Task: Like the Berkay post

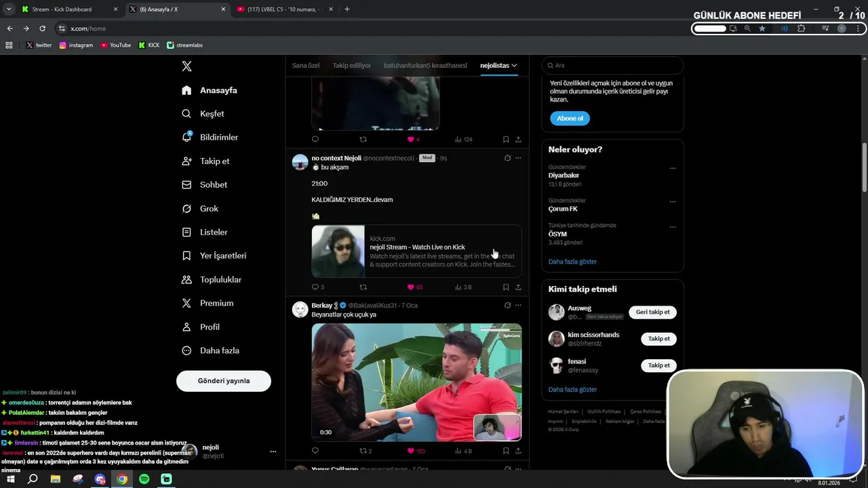Action: pos(411,451)
